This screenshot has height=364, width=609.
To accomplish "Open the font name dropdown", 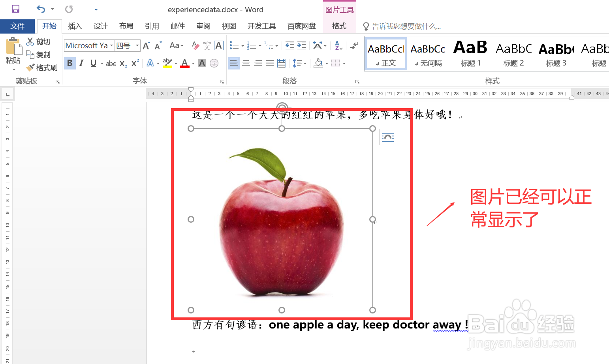I will (112, 45).
